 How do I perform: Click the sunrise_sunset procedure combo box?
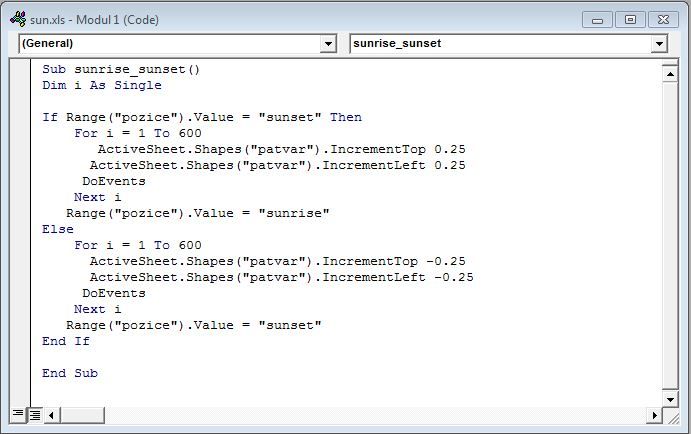click(509, 44)
